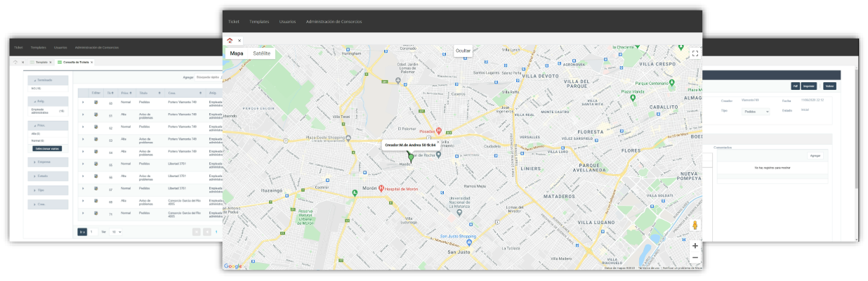Expand the Cons. filter panel
The width and height of the screenshot is (868, 281).
[48, 204]
